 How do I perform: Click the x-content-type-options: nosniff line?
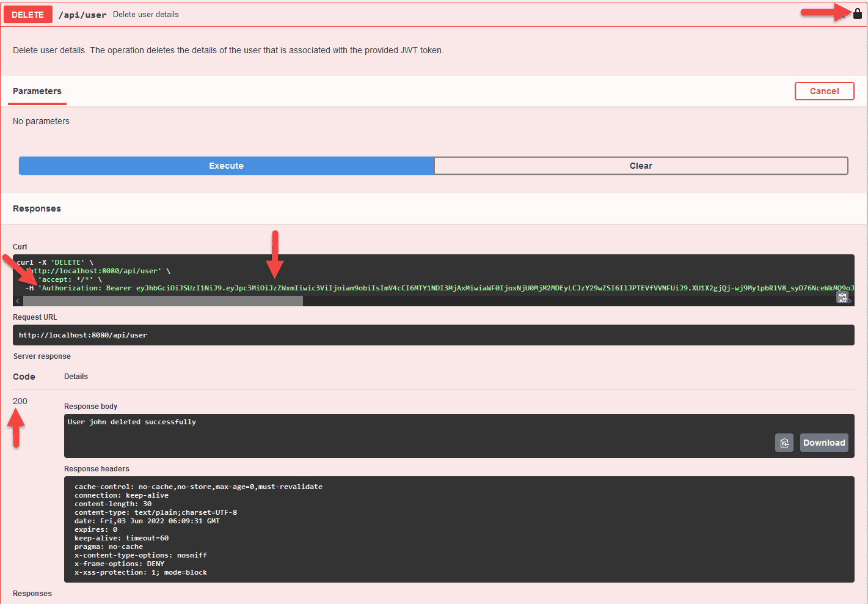[141, 555]
